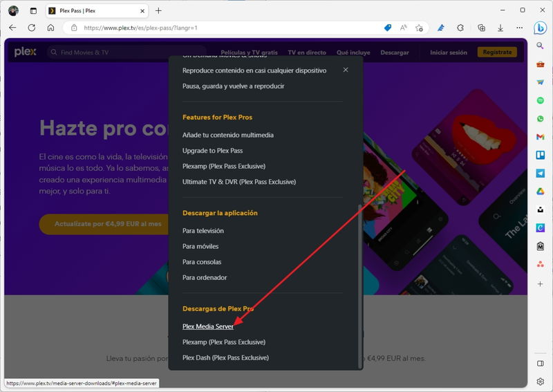Add a sidebar app with the plus icon
The width and height of the screenshot is (553, 392).
pyautogui.click(x=540, y=284)
